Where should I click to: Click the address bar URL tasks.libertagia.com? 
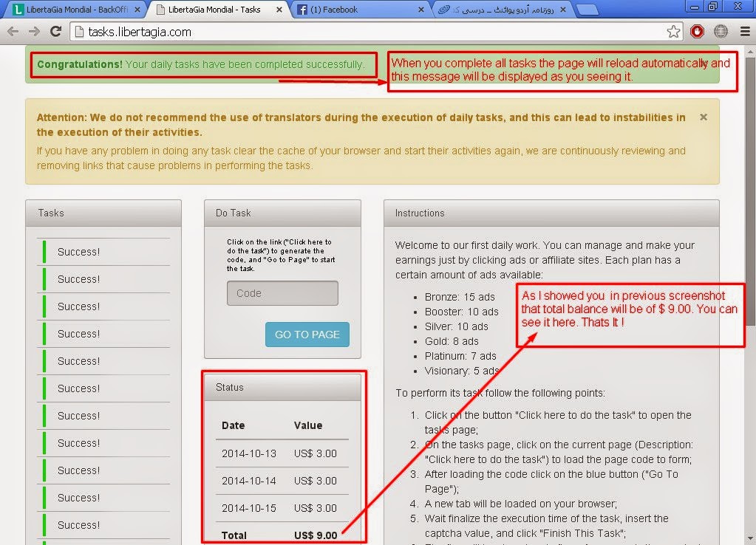click(x=140, y=32)
